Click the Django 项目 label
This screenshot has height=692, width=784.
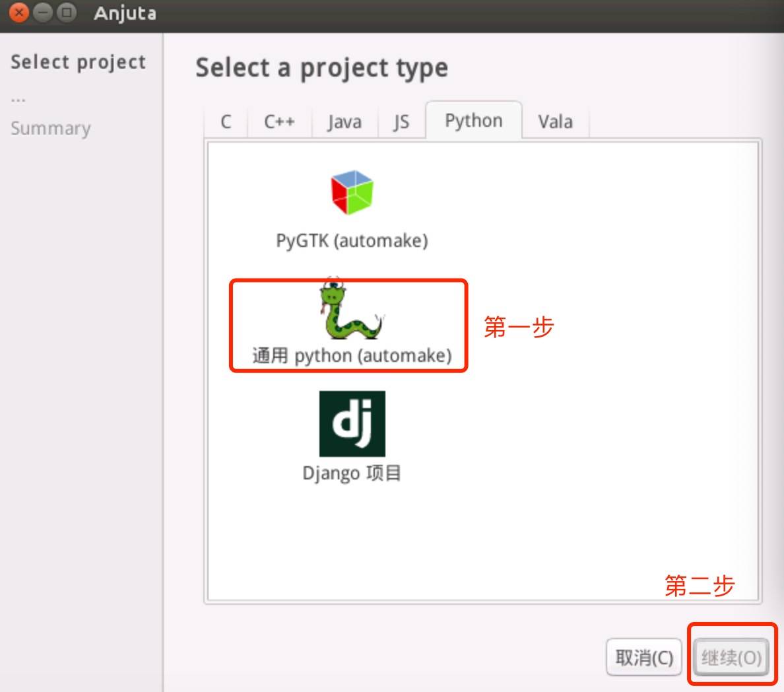click(x=352, y=473)
